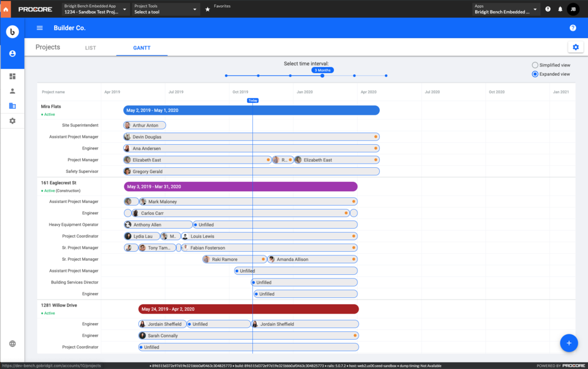Image resolution: width=588 pixels, height=369 pixels.
Task: Click the Unfilled Project Coordinator bar under Willow Drive
Action: tap(249, 347)
